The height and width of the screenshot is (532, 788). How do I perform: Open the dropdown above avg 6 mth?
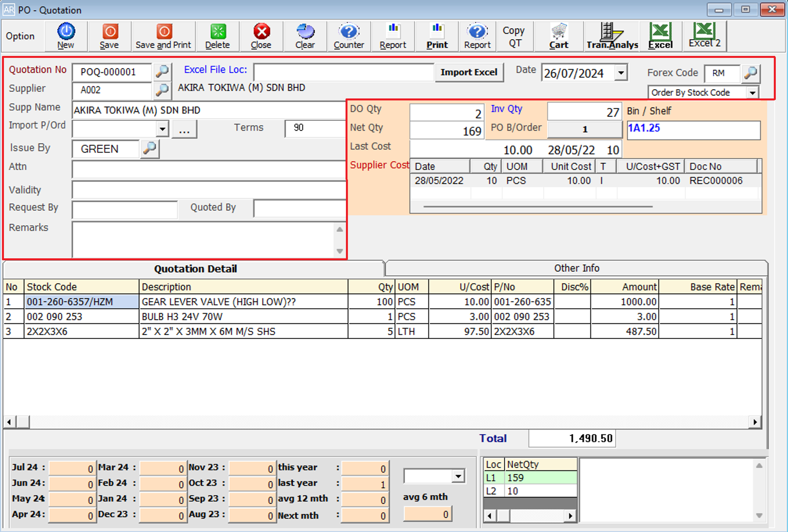458,476
